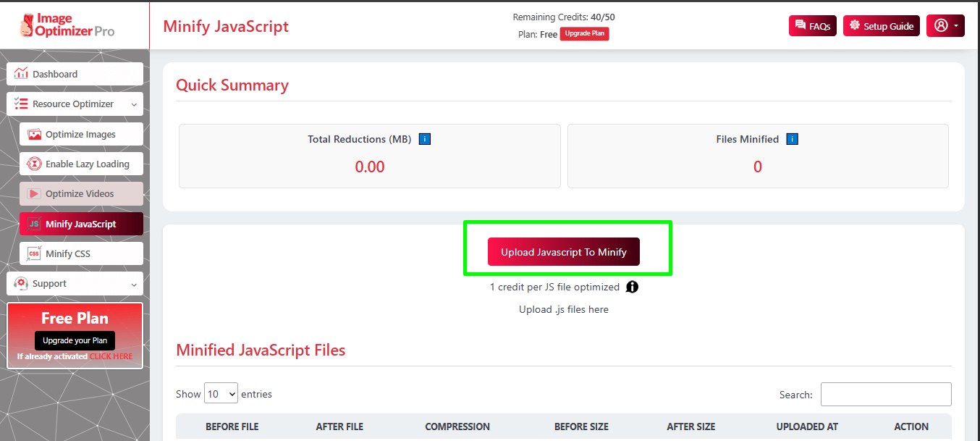Click the Optimize Images picture icon
Viewport: 980px width, 441px height.
(x=34, y=134)
